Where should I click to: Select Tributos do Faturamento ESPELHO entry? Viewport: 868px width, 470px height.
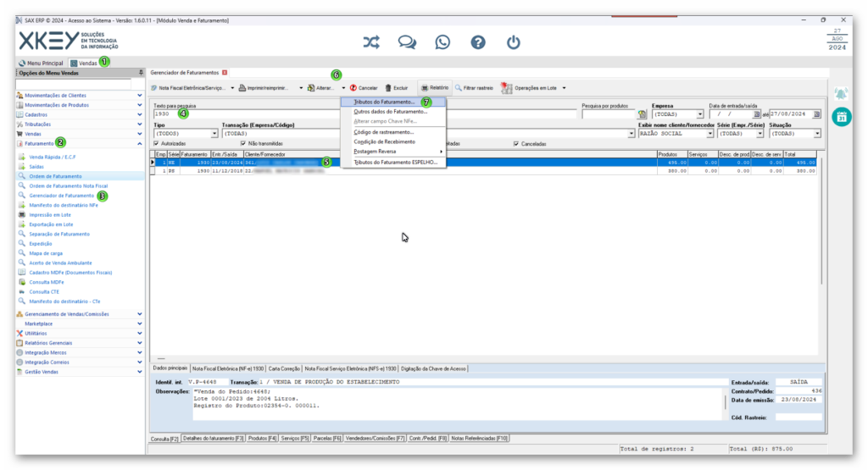[x=395, y=163]
